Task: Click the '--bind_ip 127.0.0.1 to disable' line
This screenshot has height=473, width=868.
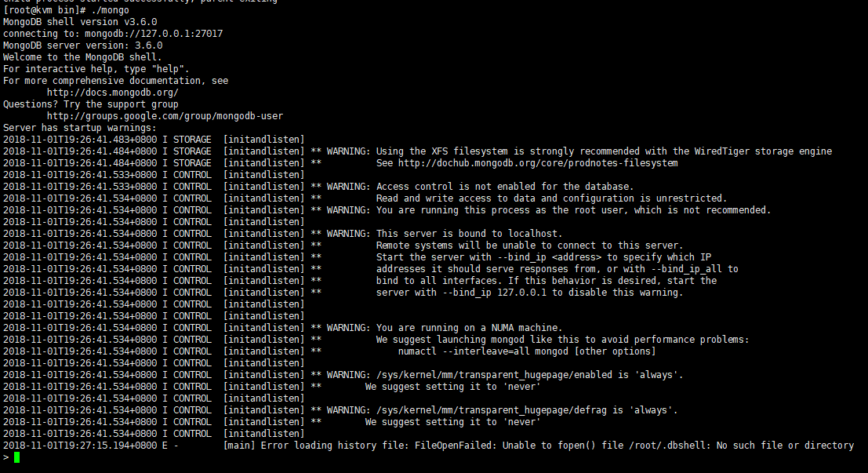Action: click(x=530, y=293)
